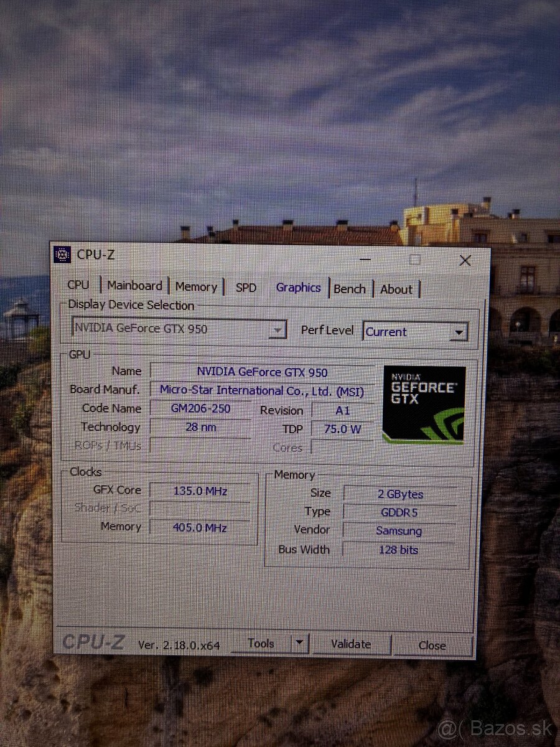The height and width of the screenshot is (747, 560).
Task: Close CPU-Z with the Close button
Action: point(432,646)
